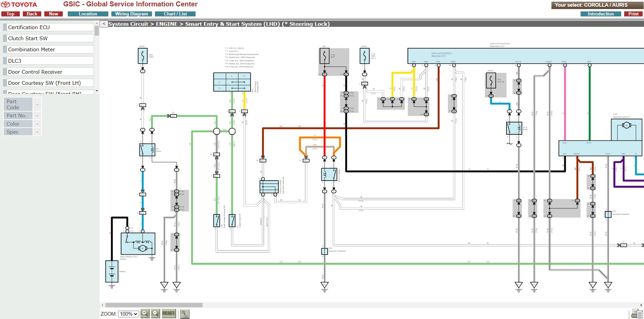Select the Battery symbol
The width and height of the screenshot is (644, 319).
[x=112, y=271]
